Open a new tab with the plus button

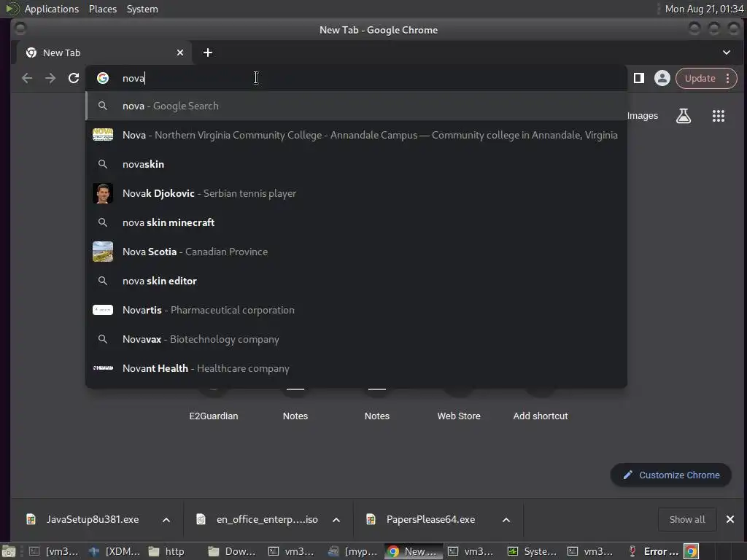pyautogui.click(x=208, y=52)
